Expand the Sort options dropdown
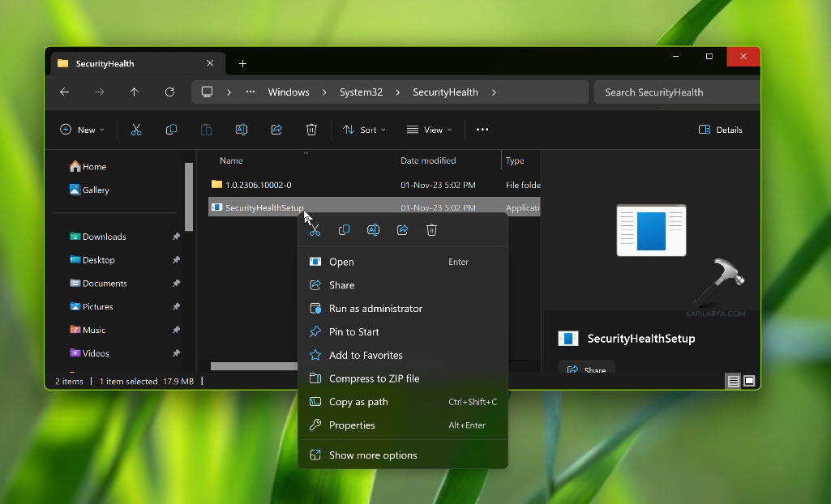 364,130
